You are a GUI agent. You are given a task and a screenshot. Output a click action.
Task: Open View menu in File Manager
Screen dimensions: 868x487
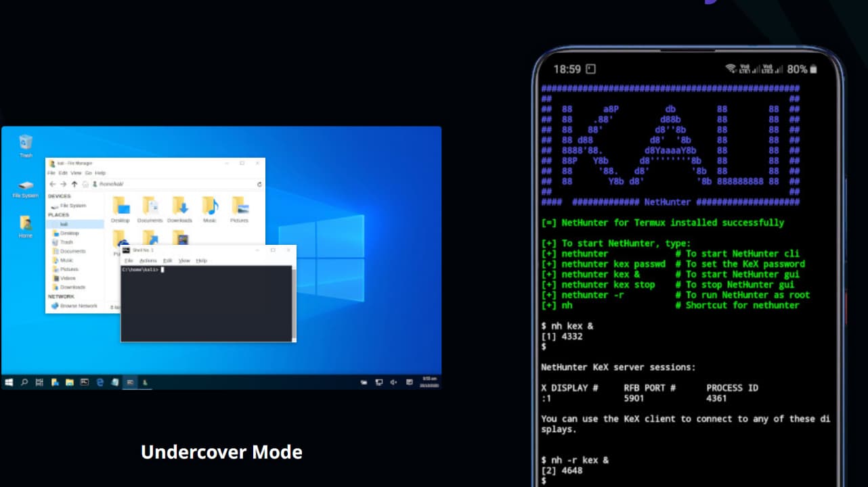76,173
